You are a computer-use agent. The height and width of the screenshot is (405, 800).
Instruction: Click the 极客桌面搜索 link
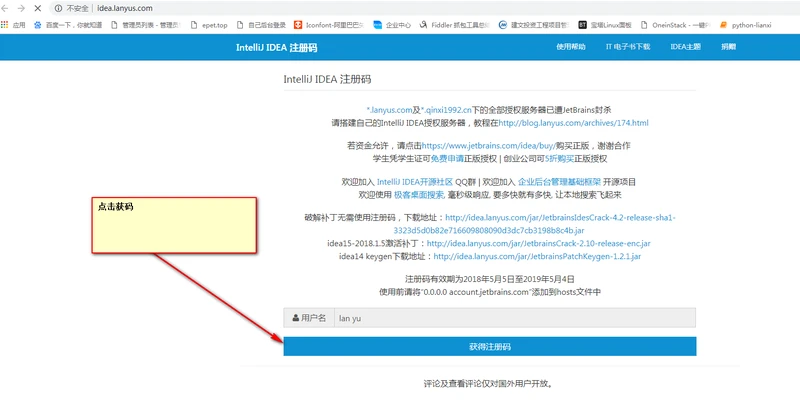click(x=419, y=195)
